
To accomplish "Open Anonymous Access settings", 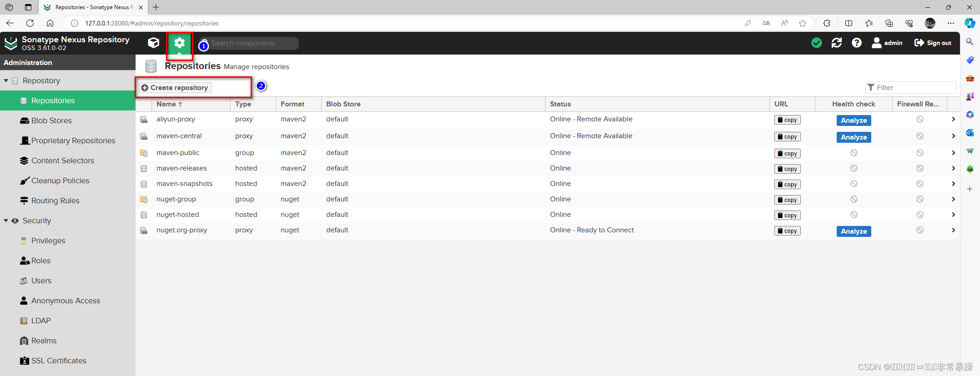I will pyautogui.click(x=68, y=301).
